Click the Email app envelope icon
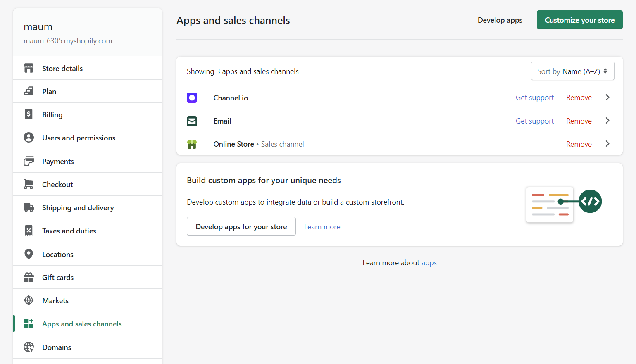The image size is (636, 364). click(x=192, y=121)
